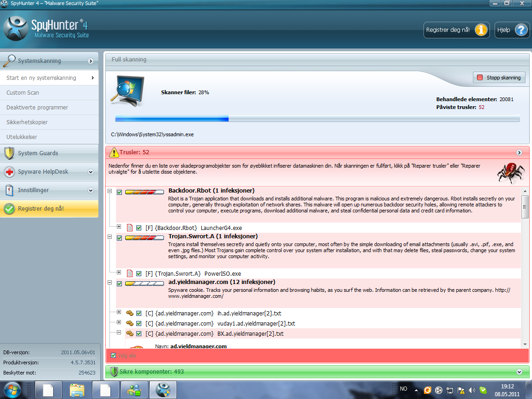Open Start en ny systemskanning
Viewport: 532px width, 399px height.
coord(49,78)
